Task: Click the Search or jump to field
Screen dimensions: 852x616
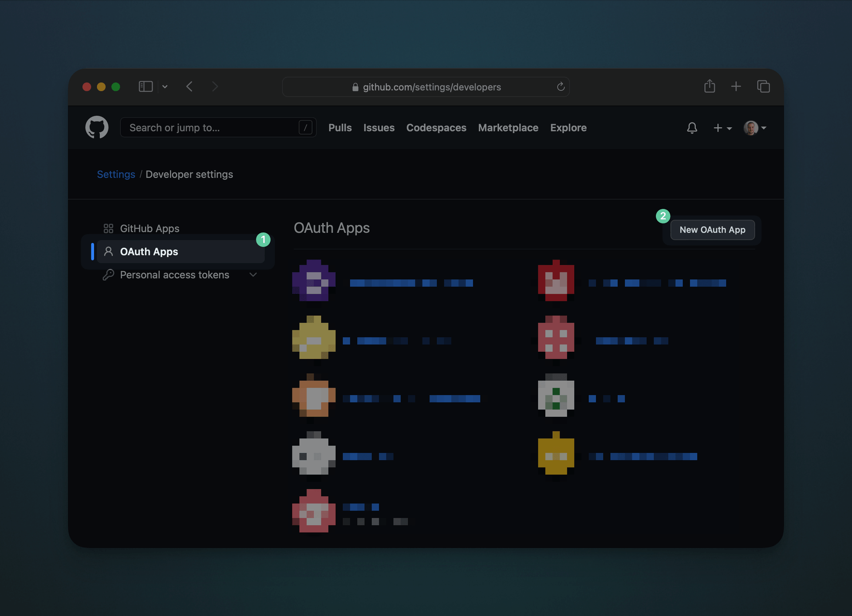Action: coord(213,128)
